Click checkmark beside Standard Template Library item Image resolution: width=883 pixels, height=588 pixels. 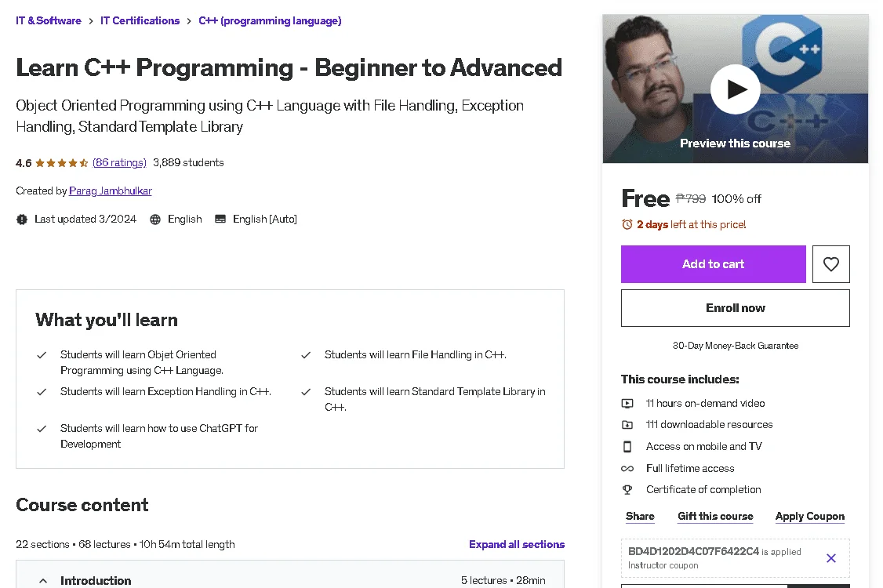click(x=306, y=392)
